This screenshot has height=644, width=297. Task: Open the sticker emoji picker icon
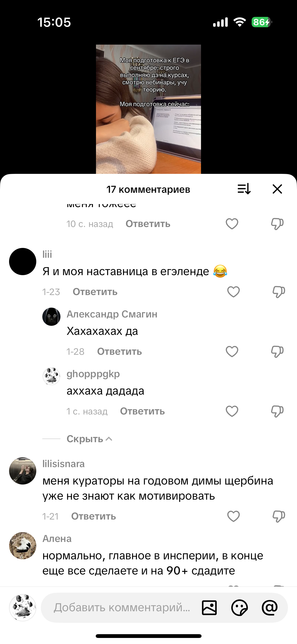(x=239, y=608)
